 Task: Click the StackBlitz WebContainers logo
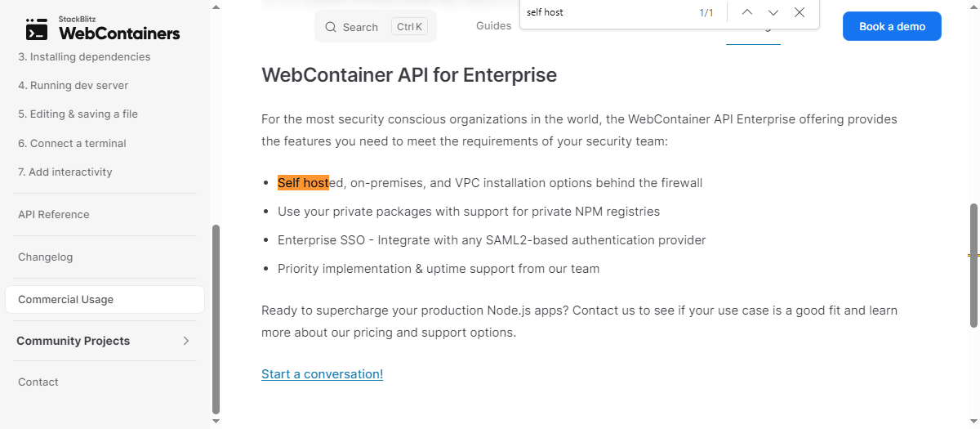coord(102,28)
